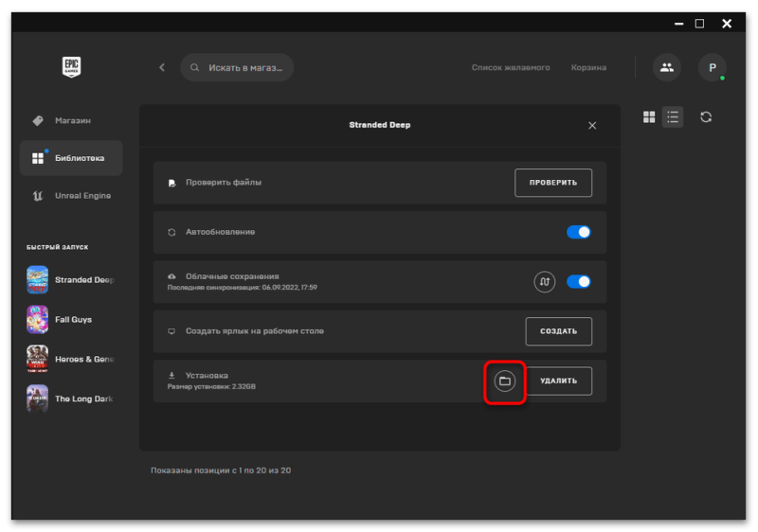The width and height of the screenshot is (758, 532).
Task: Click the Создать ярлык на рабочем столе text
Action: pyautogui.click(x=255, y=331)
